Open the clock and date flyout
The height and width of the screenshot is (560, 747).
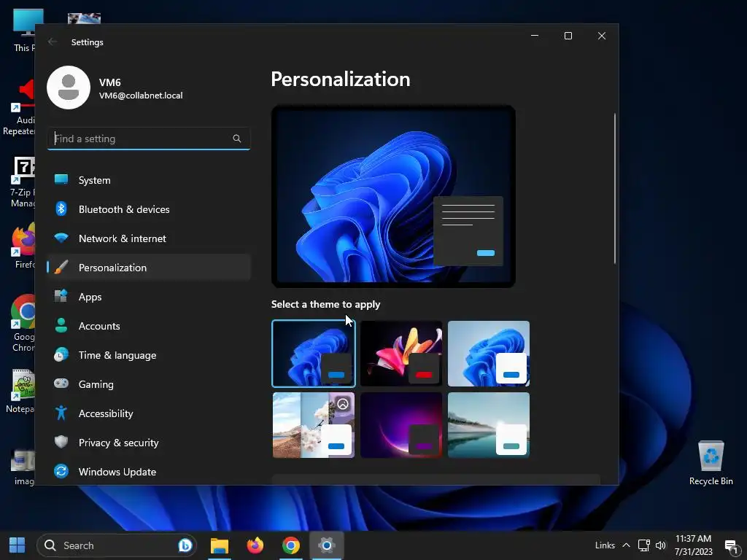[x=693, y=545]
